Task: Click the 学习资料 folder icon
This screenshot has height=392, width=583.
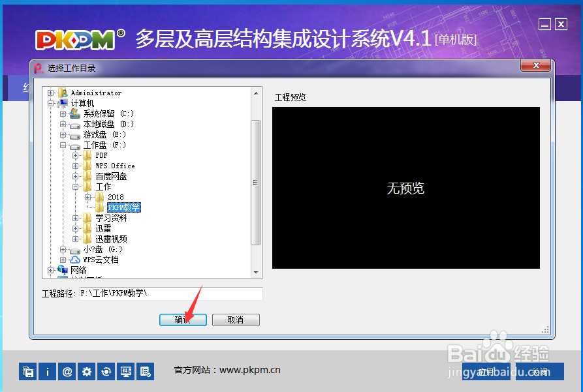Action: [x=87, y=217]
